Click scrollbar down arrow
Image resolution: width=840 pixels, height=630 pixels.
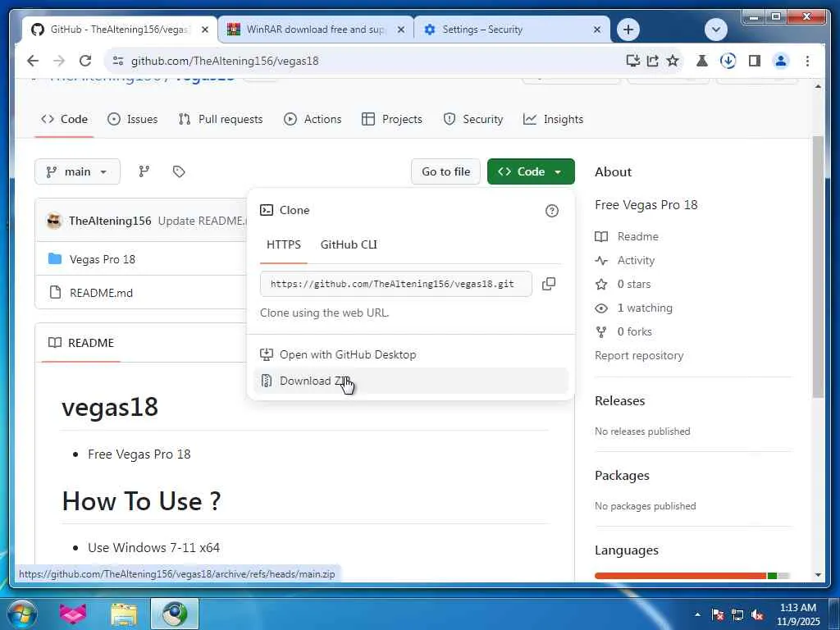[x=818, y=575]
